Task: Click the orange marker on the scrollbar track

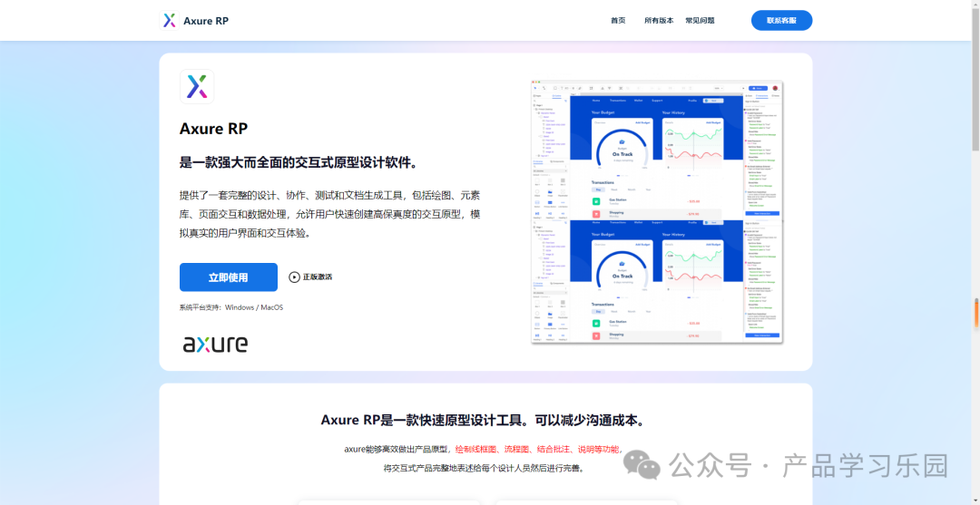Action: [x=975, y=314]
